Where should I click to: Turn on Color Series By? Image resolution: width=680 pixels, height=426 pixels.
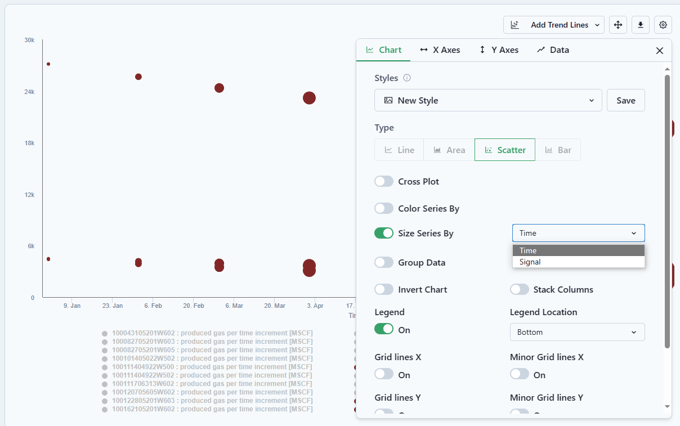[x=384, y=209]
